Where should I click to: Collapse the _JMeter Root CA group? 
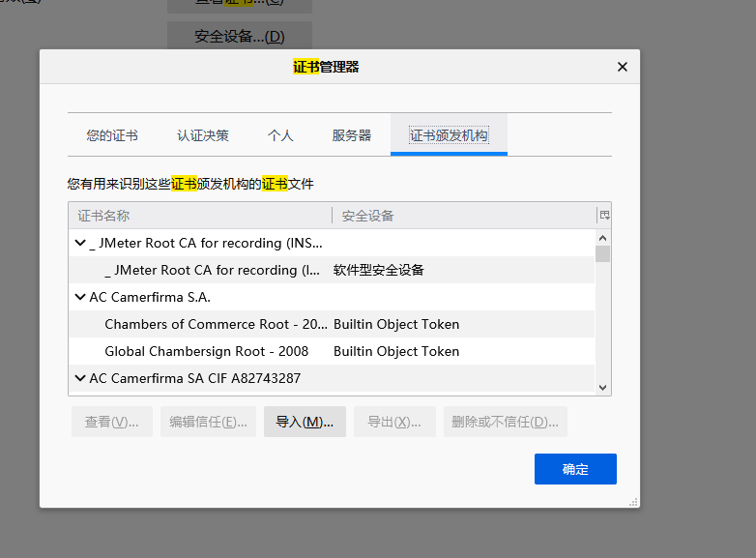(80, 243)
